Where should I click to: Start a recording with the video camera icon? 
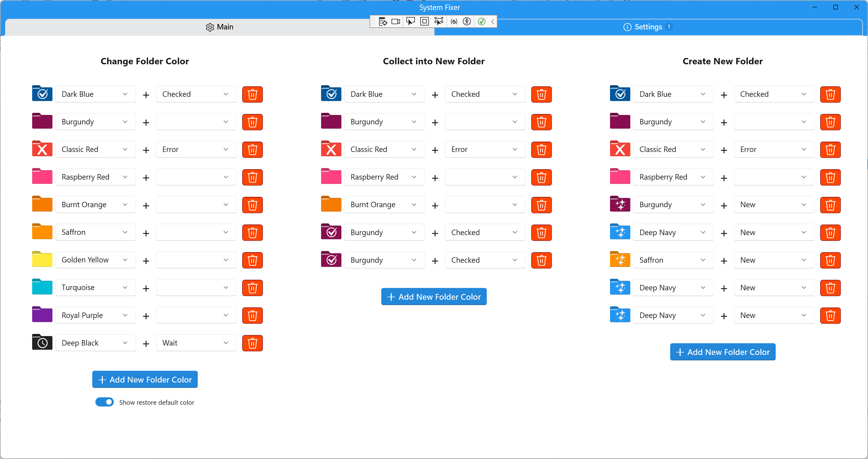pyautogui.click(x=395, y=21)
